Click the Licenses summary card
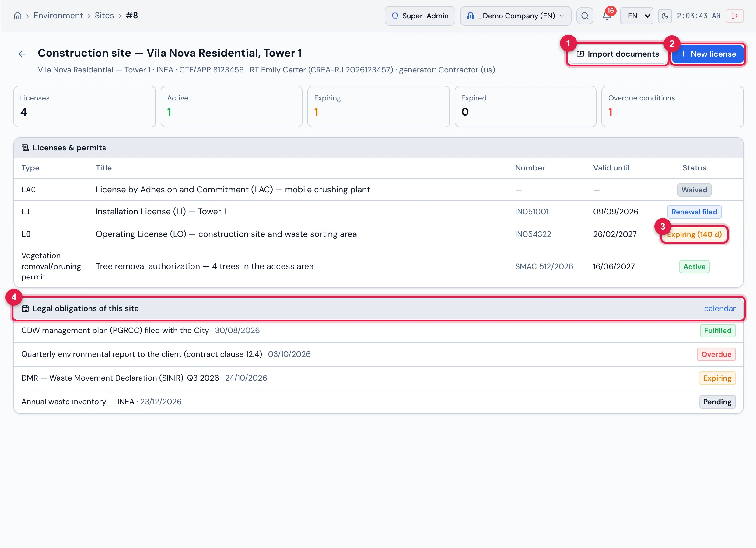756x548 pixels. click(85, 107)
